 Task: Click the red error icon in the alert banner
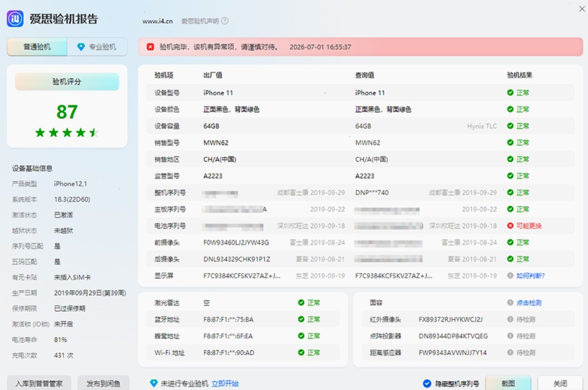tap(150, 47)
